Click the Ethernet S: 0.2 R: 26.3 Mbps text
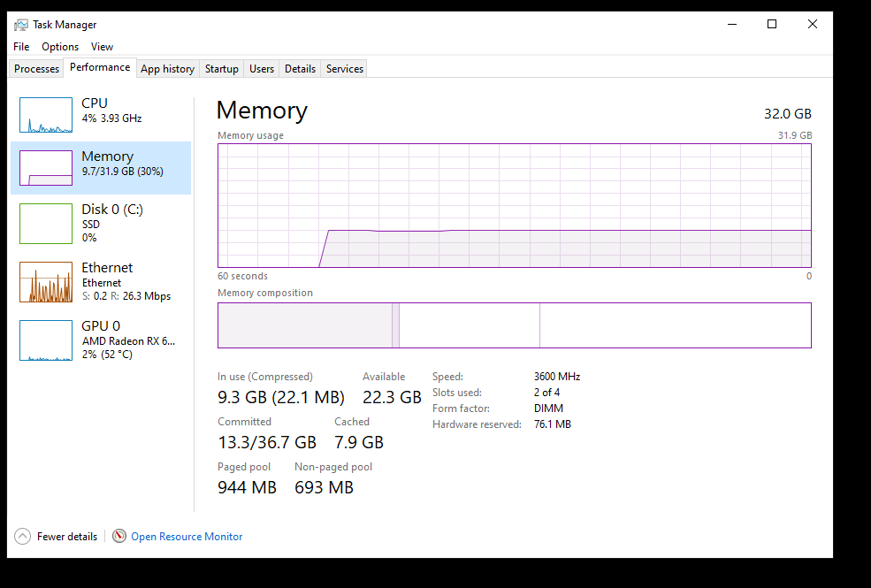The height and width of the screenshot is (588, 871). [x=126, y=296]
